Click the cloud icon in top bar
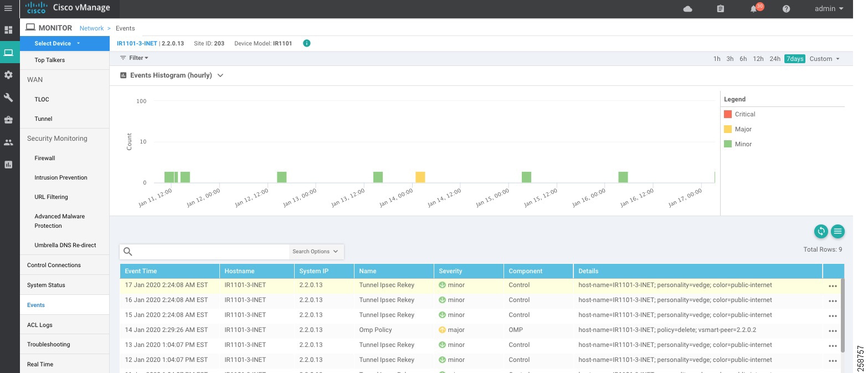868x373 pixels. point(688,9)
